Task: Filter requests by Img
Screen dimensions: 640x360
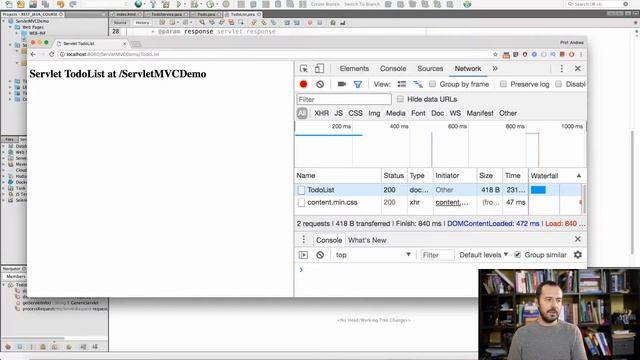Action: tap(374, 113)
